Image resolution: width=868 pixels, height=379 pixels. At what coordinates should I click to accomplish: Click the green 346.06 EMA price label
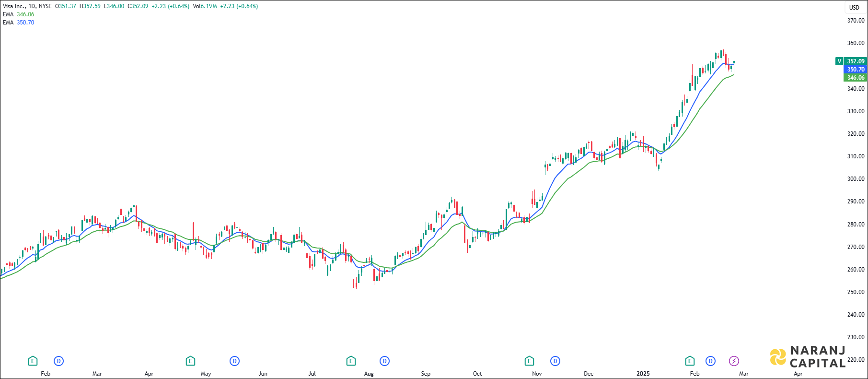pyautogui.click(x=856, y=77)
